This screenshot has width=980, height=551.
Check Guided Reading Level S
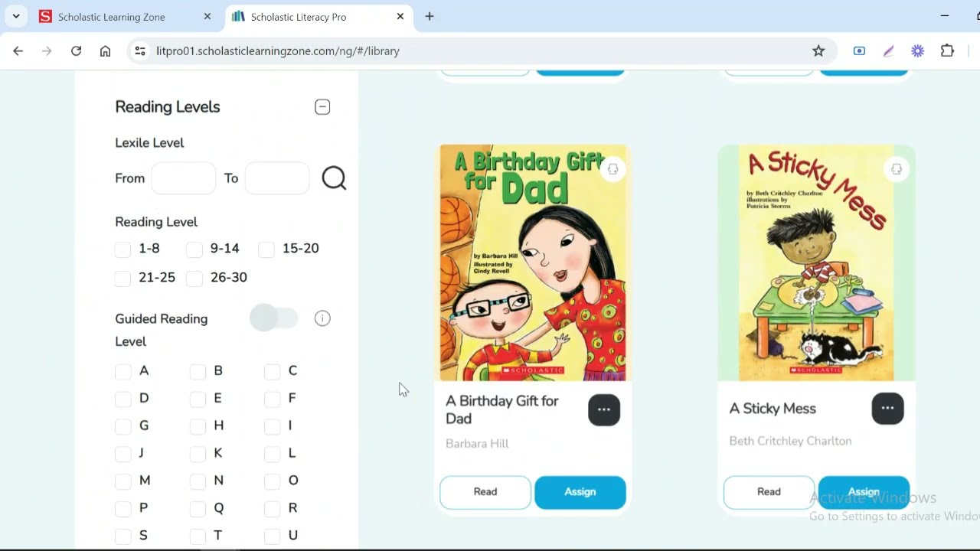point(123,536)
